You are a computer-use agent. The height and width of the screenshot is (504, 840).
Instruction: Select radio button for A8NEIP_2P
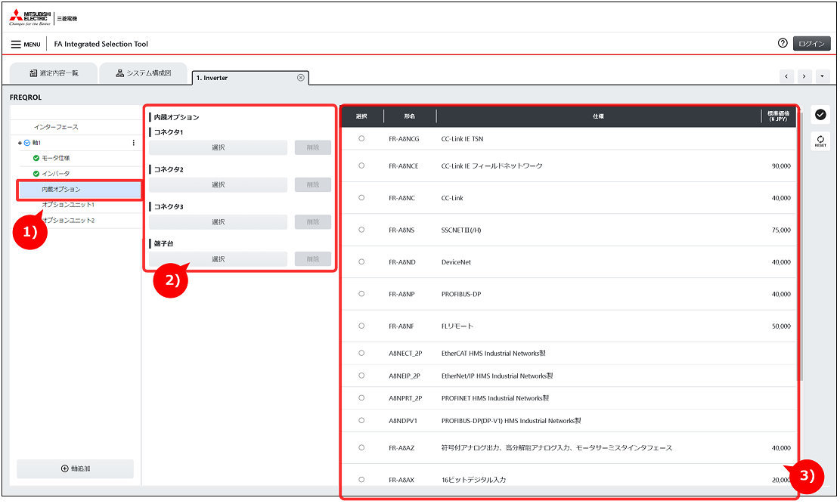click(x=361, y=376)
